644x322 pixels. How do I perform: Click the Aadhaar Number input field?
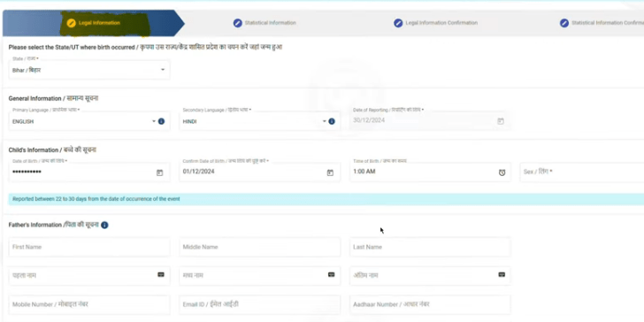[x=430, y=304]
